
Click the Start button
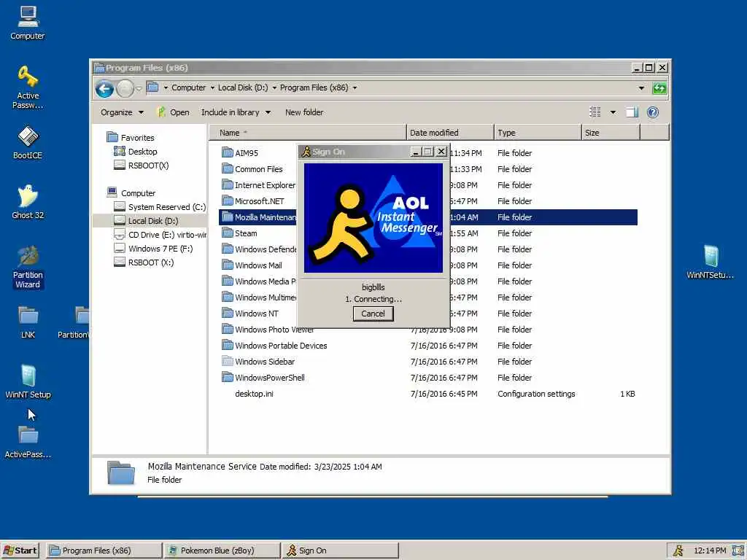tap(20, 551)
